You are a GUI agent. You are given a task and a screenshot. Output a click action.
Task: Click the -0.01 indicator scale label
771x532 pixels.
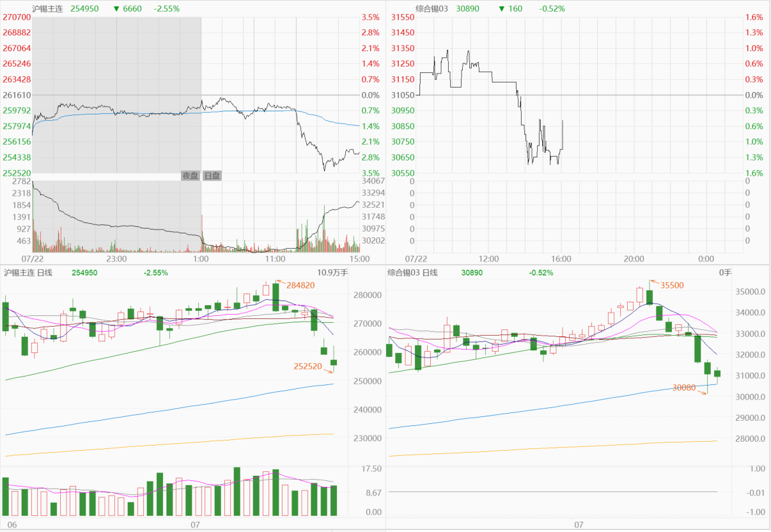click(756, 492)
